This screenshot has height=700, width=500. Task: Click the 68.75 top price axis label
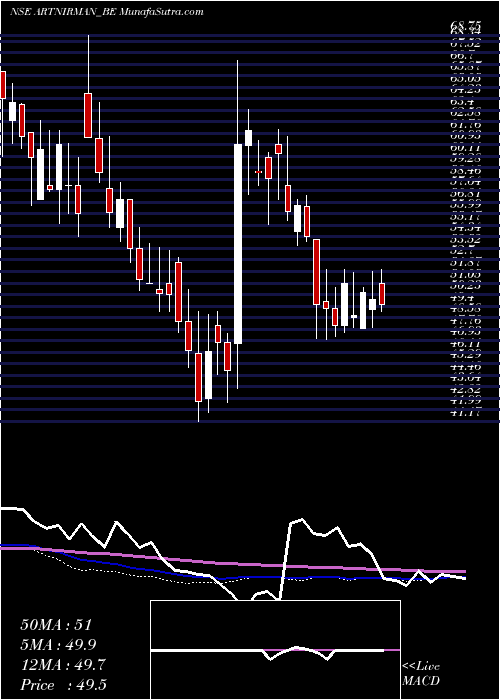pyautogui.click(x=465, y=28)
